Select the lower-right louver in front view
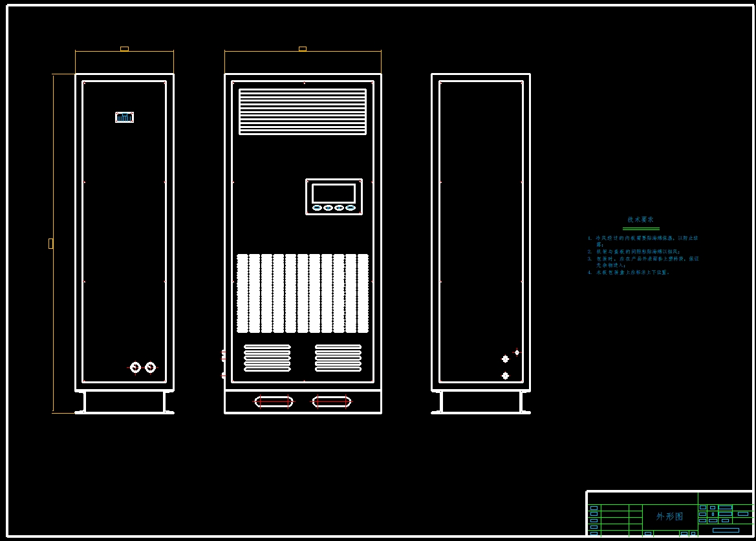Viewport: 756px width, 541px height. click(338, 358)
